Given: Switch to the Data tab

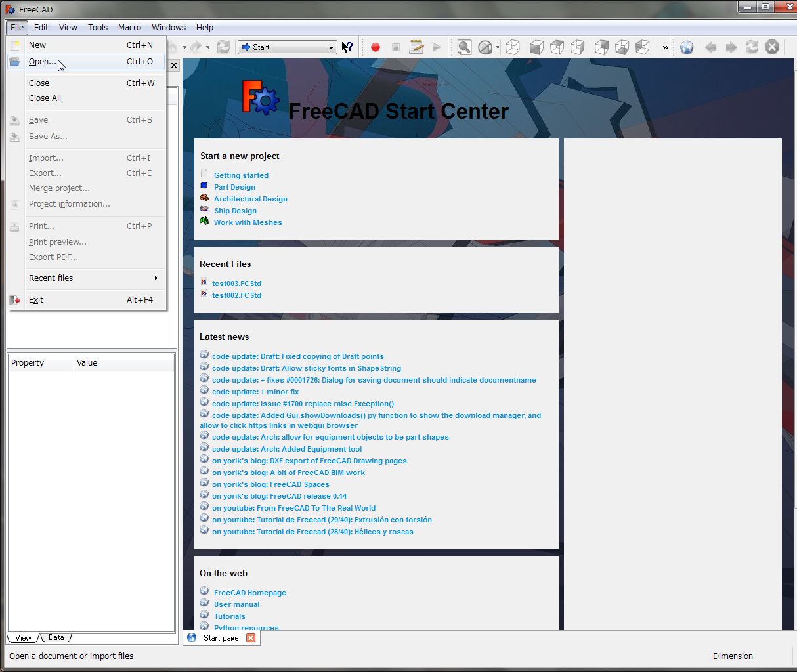Looking at the screenshot, I should tap(56, 637).
